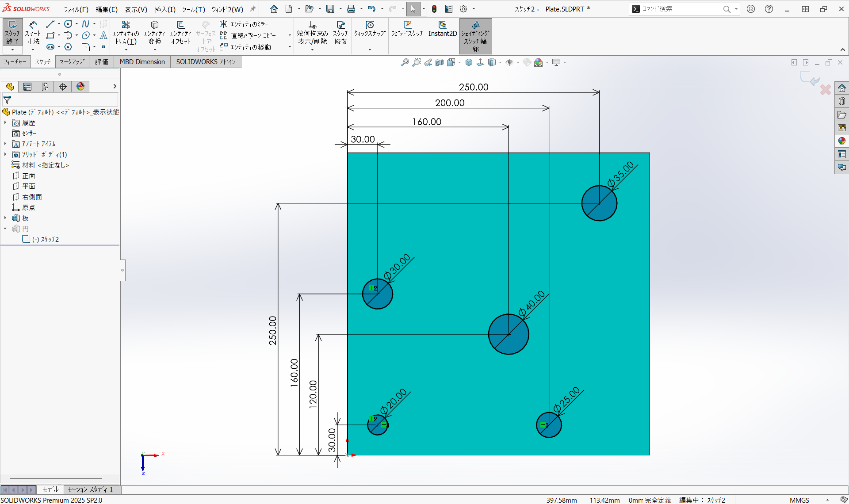Open Hide/Show Items dropdown arrow
This screenshot has height=504, width=849.
pos(518,63)
